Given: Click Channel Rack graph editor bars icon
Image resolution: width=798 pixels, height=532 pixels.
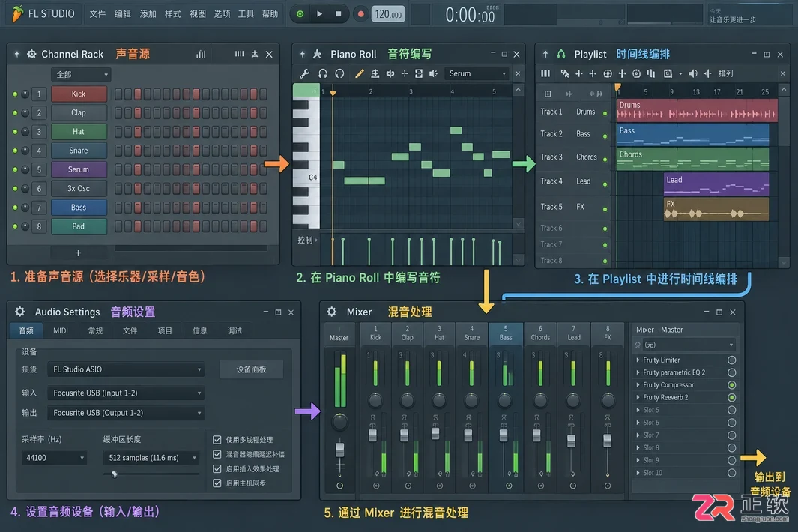Looking at the screenshot, I should coord(201,54).
